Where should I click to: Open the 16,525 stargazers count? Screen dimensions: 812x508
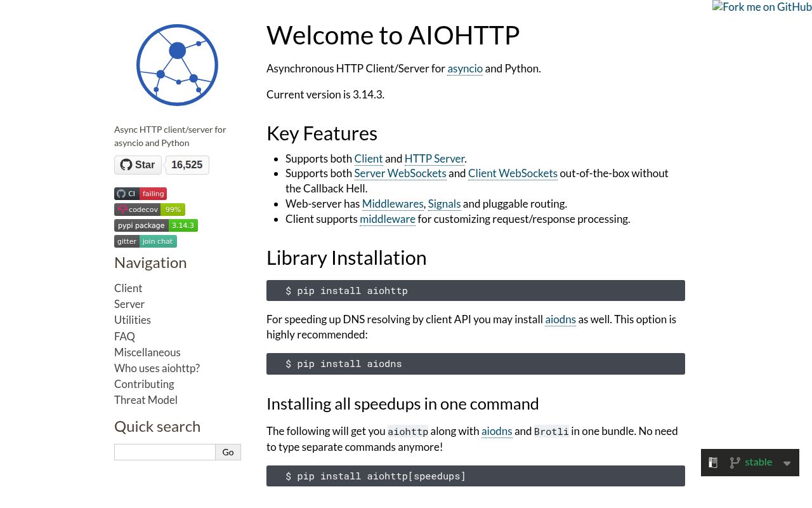point(187,165)
